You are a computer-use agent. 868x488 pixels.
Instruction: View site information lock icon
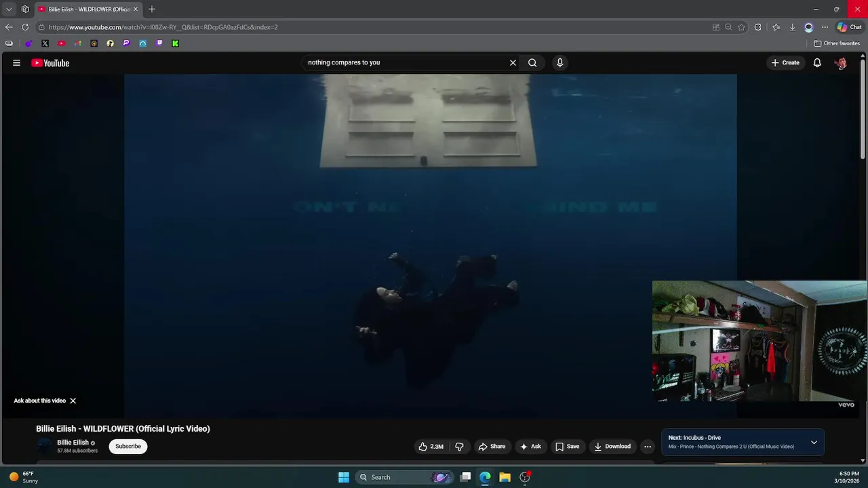[x=41, y=27]
